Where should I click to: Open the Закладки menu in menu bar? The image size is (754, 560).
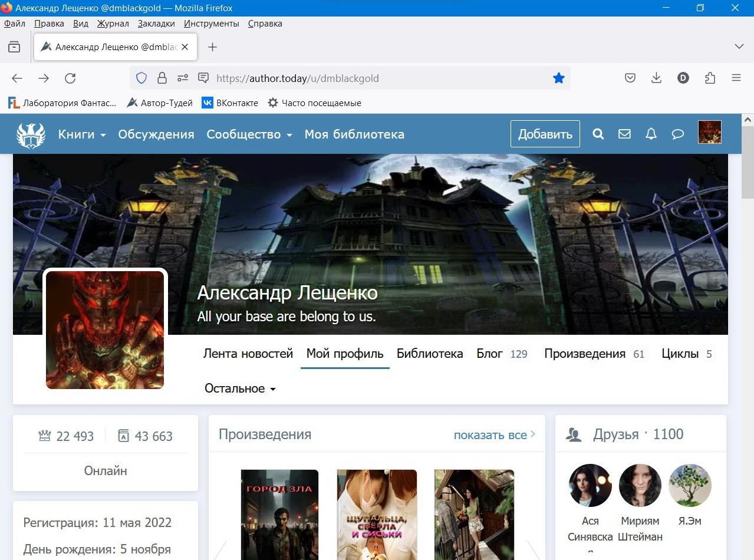point(156,24)
